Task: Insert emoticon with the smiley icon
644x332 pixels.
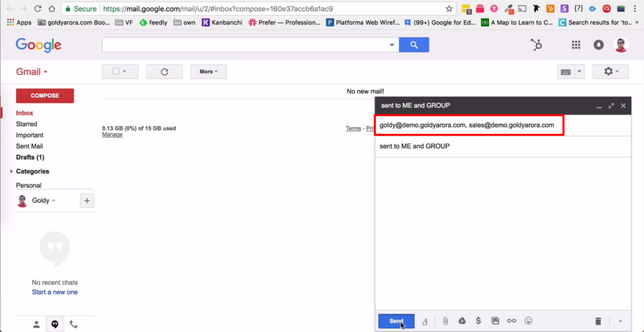Action: [x=528, y=321]
